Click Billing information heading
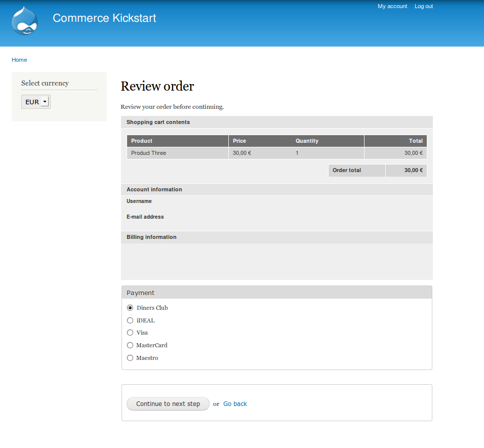 [151, 237]
